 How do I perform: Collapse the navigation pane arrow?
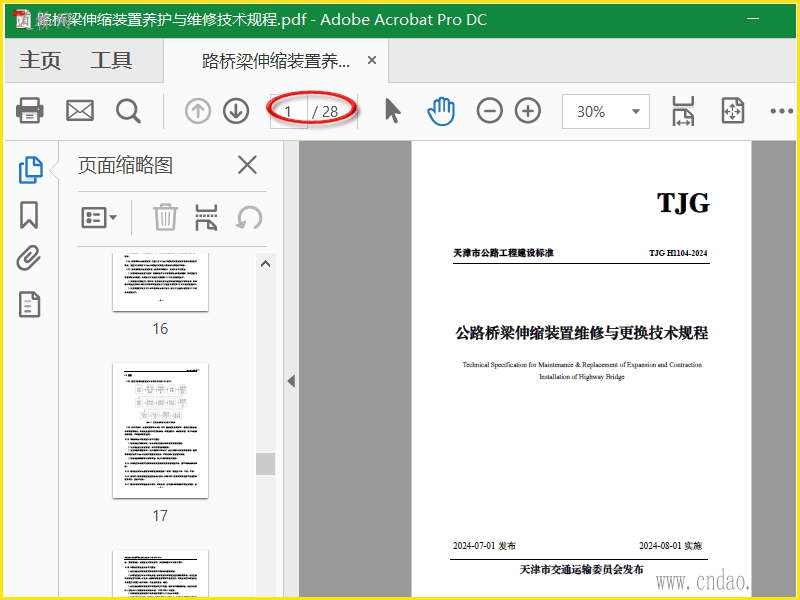(291, 381)
